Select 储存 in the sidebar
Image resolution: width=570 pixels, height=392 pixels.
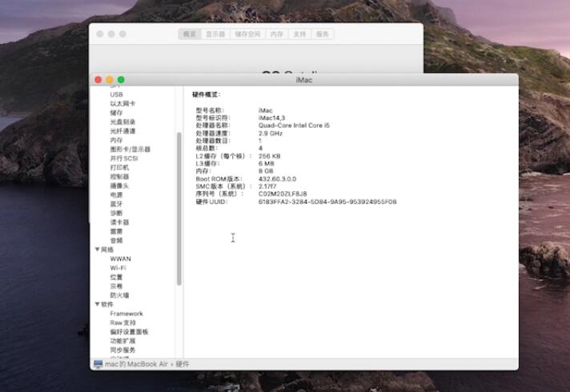tap(116, 113)
